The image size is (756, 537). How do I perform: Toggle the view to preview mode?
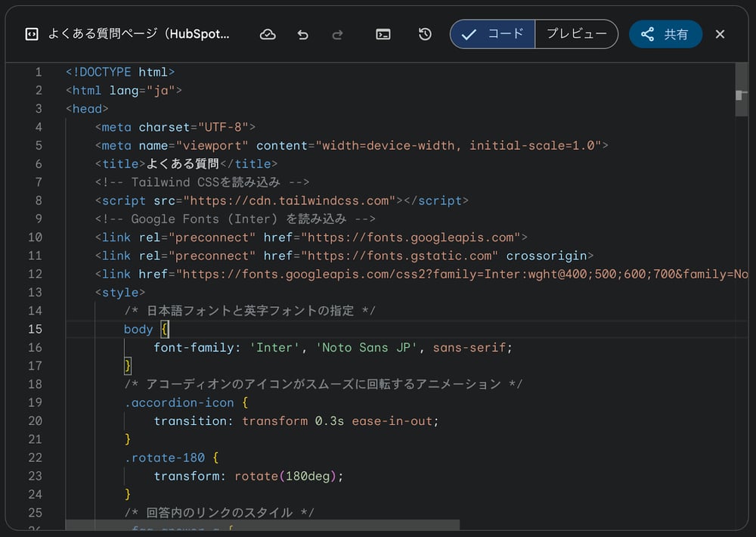pos(577,34)
